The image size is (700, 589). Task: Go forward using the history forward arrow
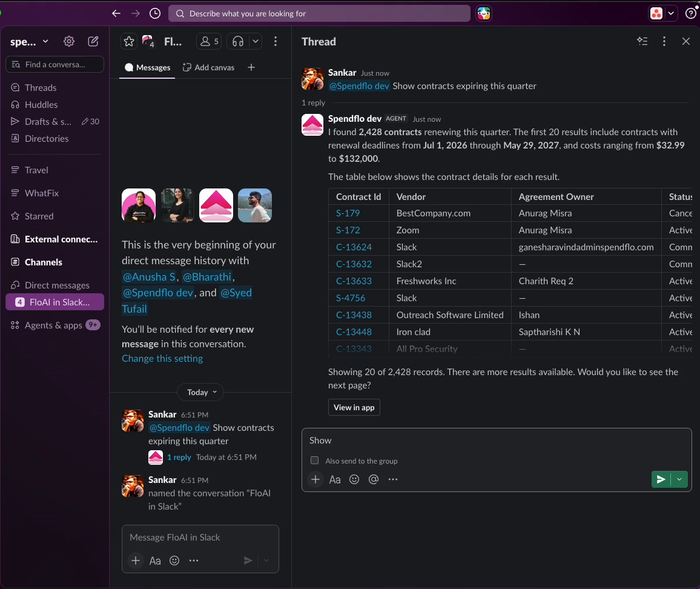(x=136, y=13)
